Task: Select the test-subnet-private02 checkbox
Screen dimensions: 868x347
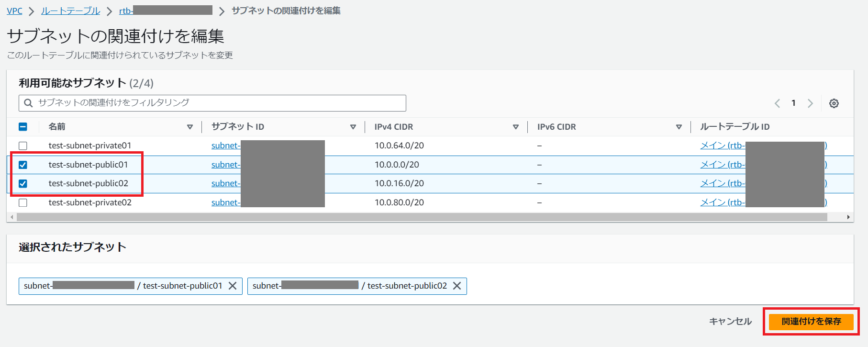Action: coord(23,202)
